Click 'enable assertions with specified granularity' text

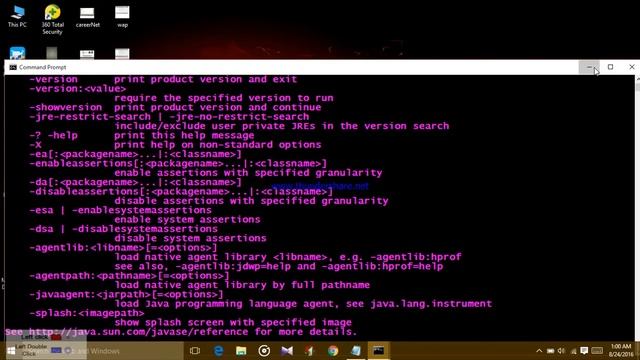248,173
